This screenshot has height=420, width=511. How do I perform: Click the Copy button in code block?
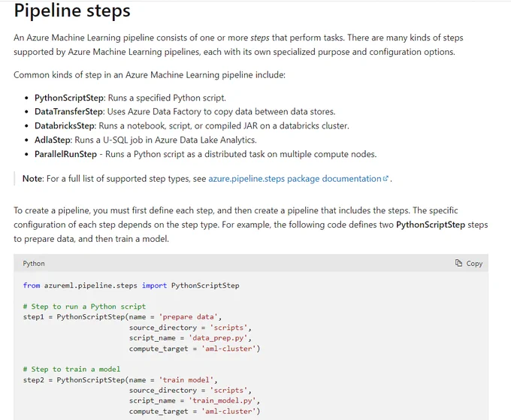tap(469, 263)
